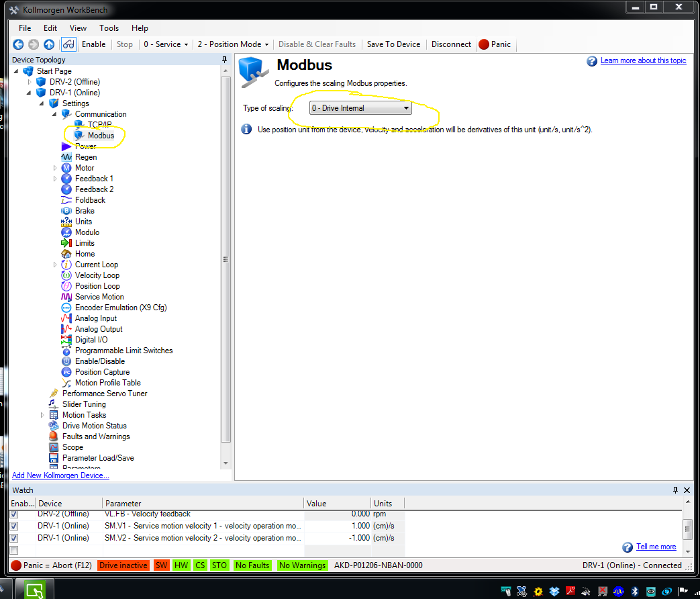Open the Analog Output icon

(66, 329)
